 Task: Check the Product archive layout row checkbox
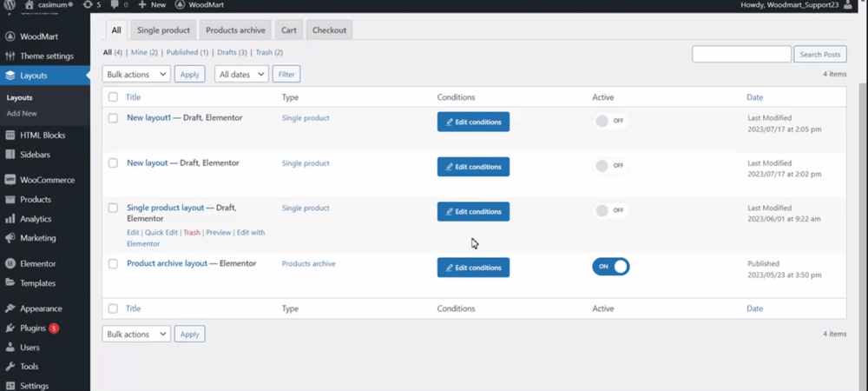(113, 263)
